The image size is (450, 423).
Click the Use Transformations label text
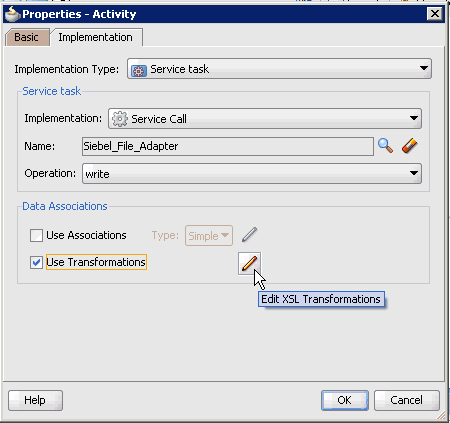96,262
